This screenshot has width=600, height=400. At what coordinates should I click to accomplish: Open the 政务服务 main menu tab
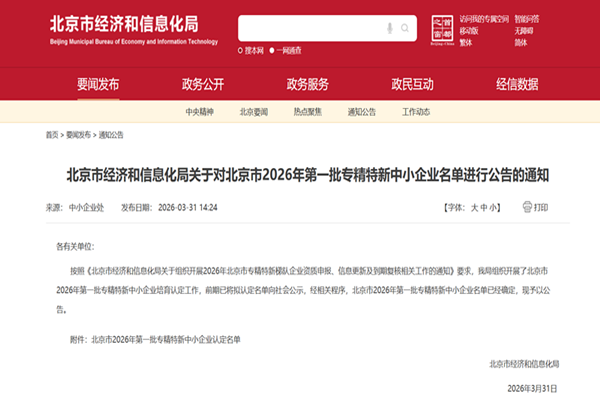coord(308,84)
